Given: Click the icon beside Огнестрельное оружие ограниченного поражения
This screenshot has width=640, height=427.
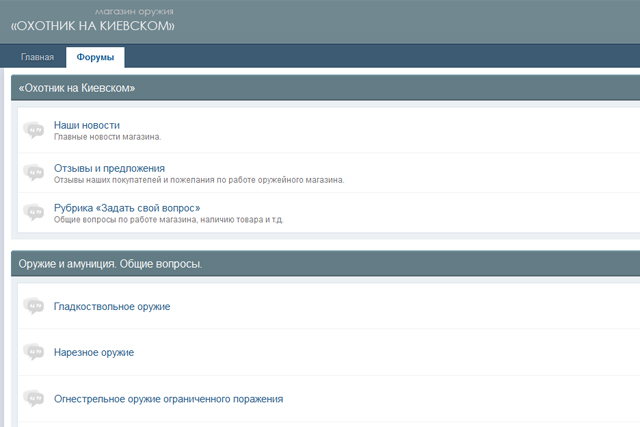Looking at the screenshot, I should point(33,398).
